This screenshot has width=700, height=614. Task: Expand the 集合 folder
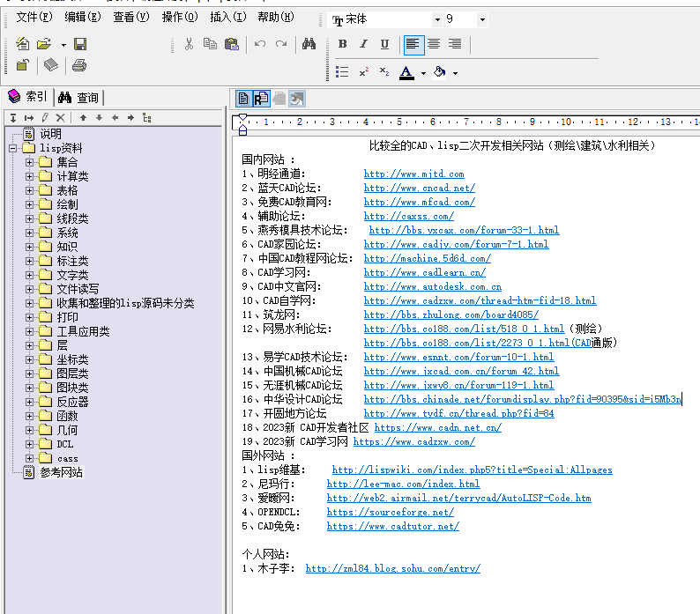click(29, 162)
